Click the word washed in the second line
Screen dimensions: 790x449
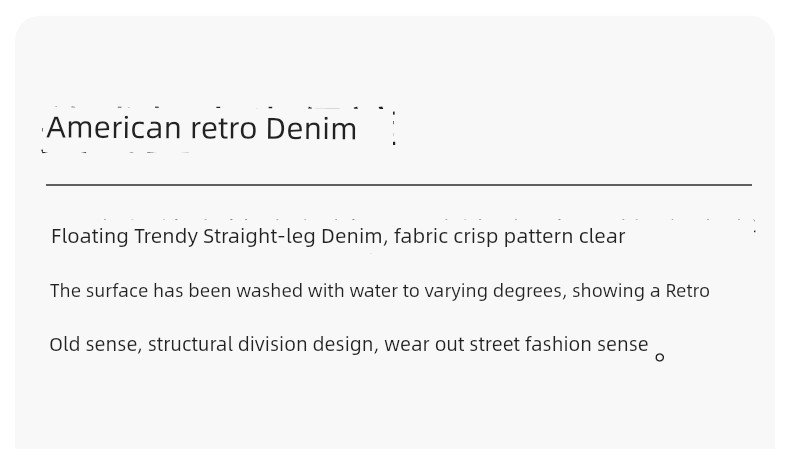[x=269, y=291]
